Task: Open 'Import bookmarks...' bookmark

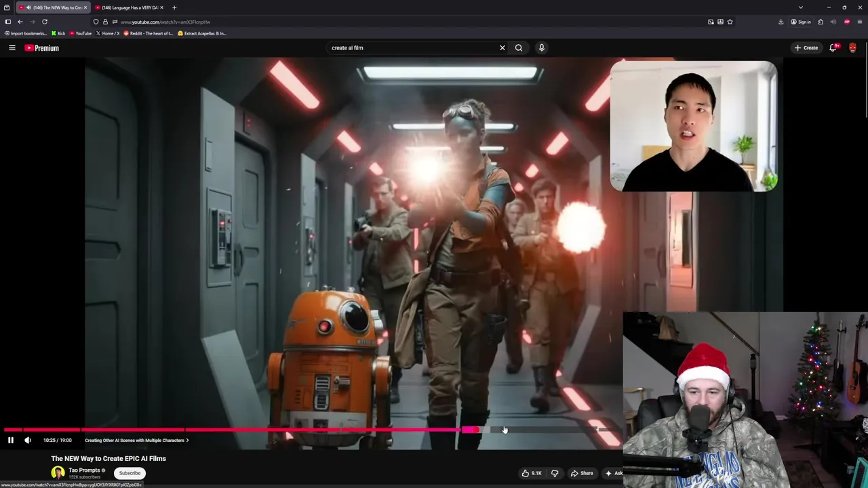Action: point(26,33)
